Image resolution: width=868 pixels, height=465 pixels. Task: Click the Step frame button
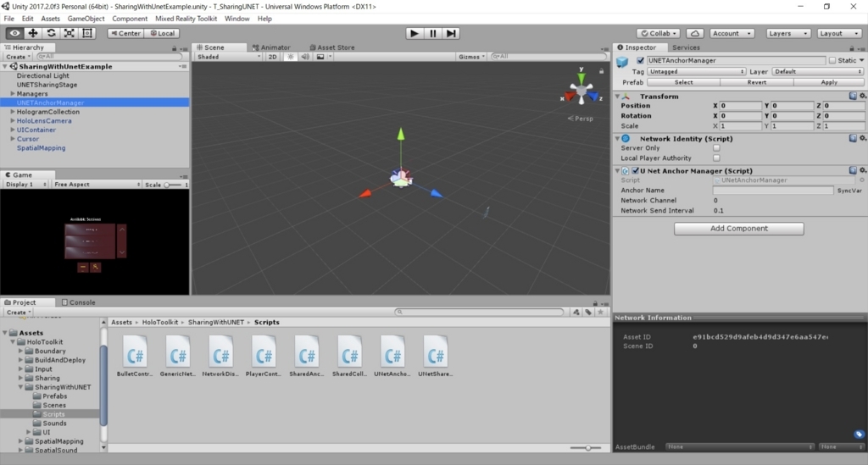(x=451, y=33)
